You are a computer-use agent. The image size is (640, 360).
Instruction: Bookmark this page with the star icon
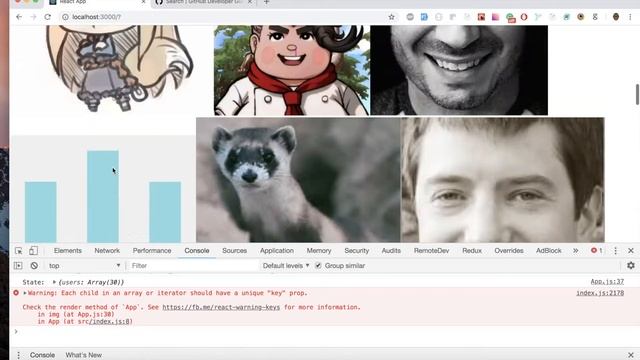(391, 17)
